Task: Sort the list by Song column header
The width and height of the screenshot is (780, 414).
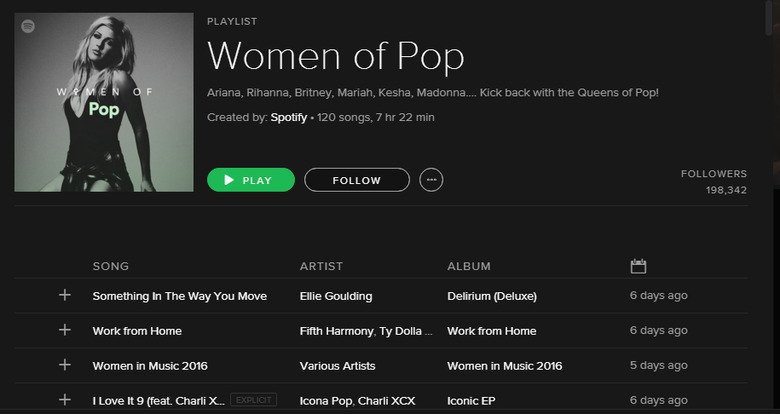Action: pyautogui.click(x=110, y=266)
